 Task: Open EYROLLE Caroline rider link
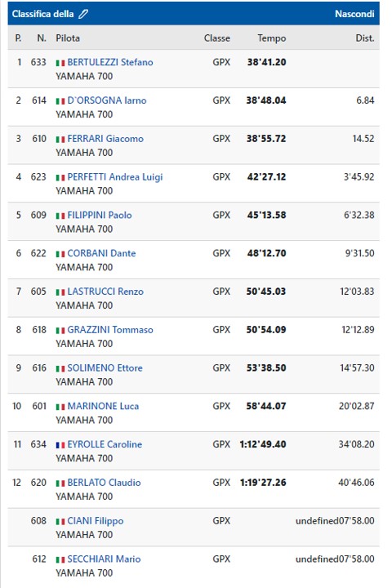click(105, 445)
